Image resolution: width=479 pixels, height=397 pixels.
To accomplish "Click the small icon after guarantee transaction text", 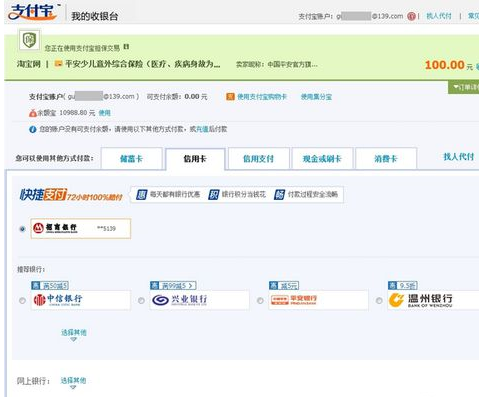I will click(x=126, y=47).
